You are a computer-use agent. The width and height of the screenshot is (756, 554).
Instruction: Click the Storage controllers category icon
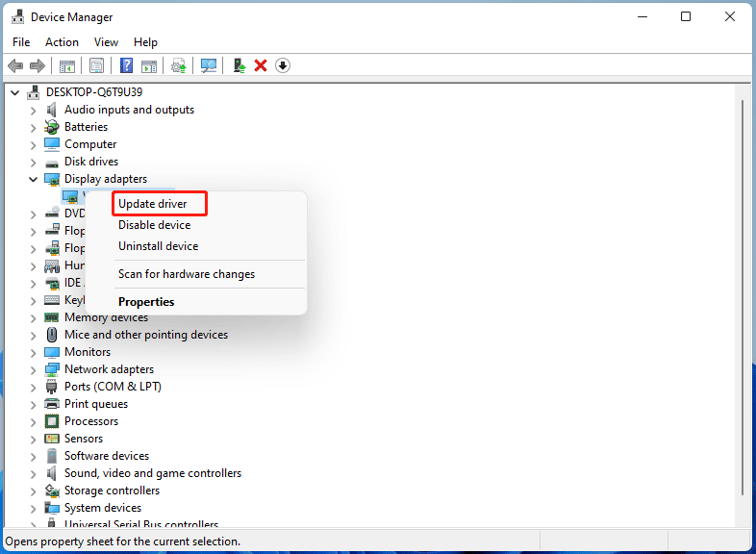click(52, 491)
